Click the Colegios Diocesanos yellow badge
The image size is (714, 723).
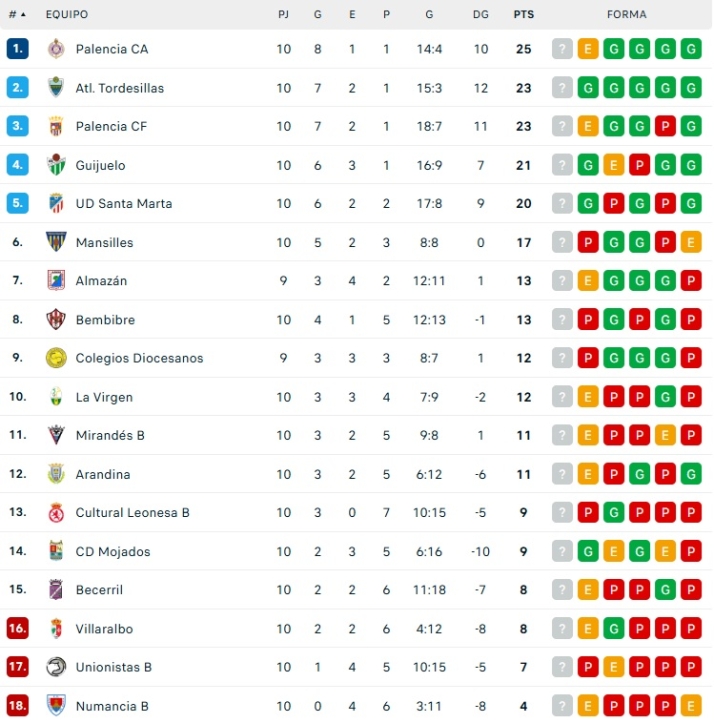click(x=56, y=358)
